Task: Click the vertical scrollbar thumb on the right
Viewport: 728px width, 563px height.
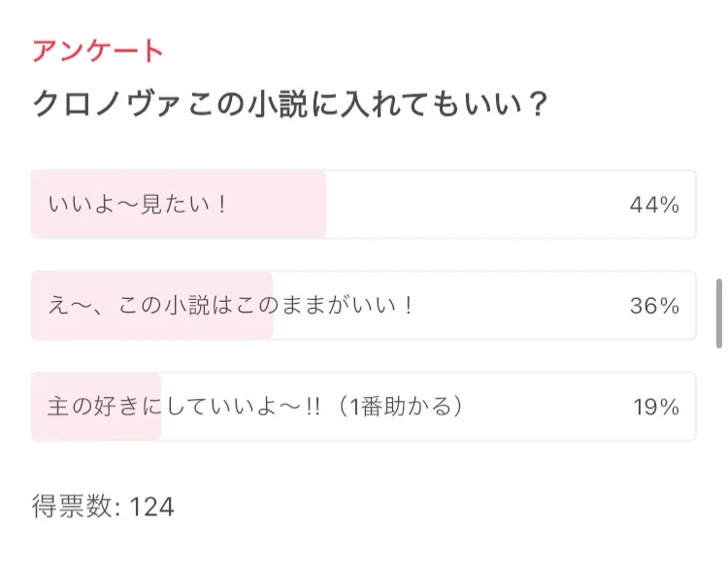Action: pos(718,313)
